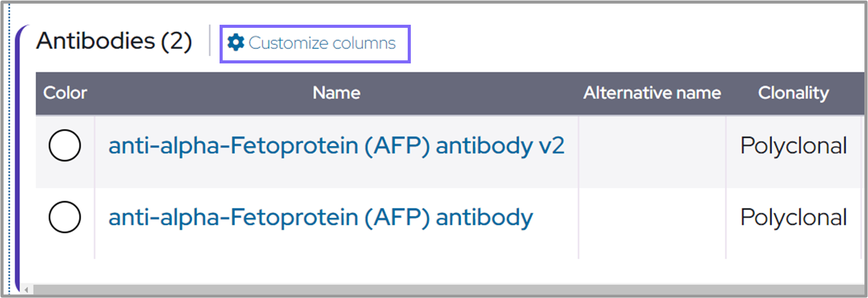
Task: Open anti-alpha-Fetoprotein (AFP) antibody v2 link
Action: (336, 146)
